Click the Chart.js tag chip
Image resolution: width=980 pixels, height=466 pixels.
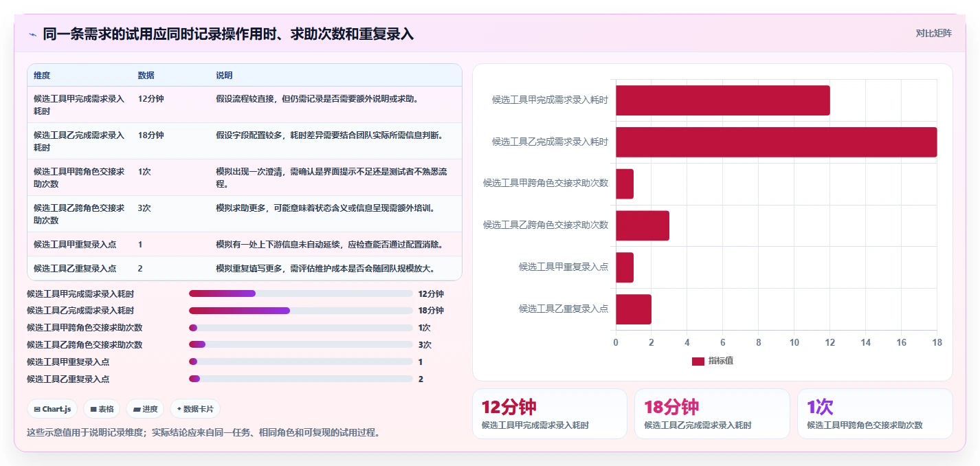click(x=52, y=409)
